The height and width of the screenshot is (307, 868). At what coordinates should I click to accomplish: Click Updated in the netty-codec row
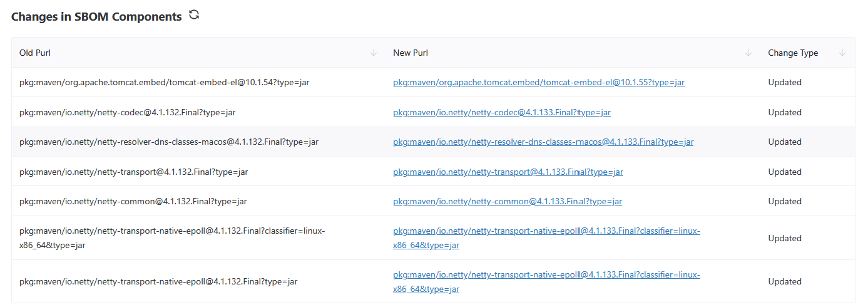pyautogui.click(x=785, y=112)
